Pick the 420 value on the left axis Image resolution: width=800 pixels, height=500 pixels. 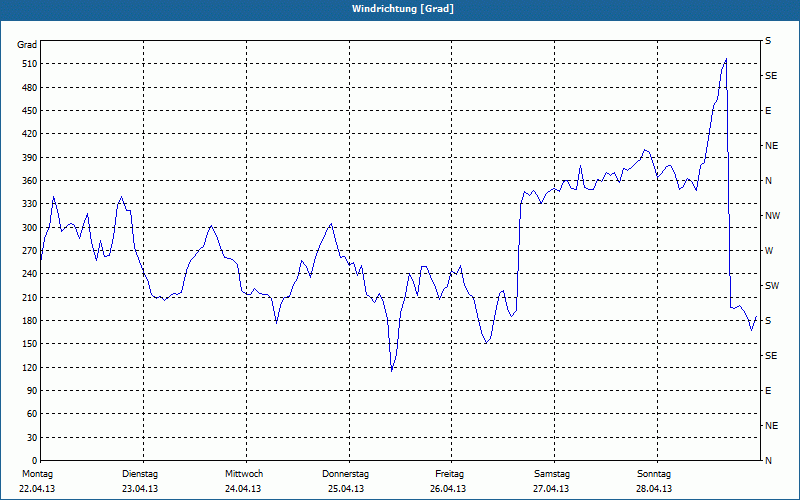point(30,134)
